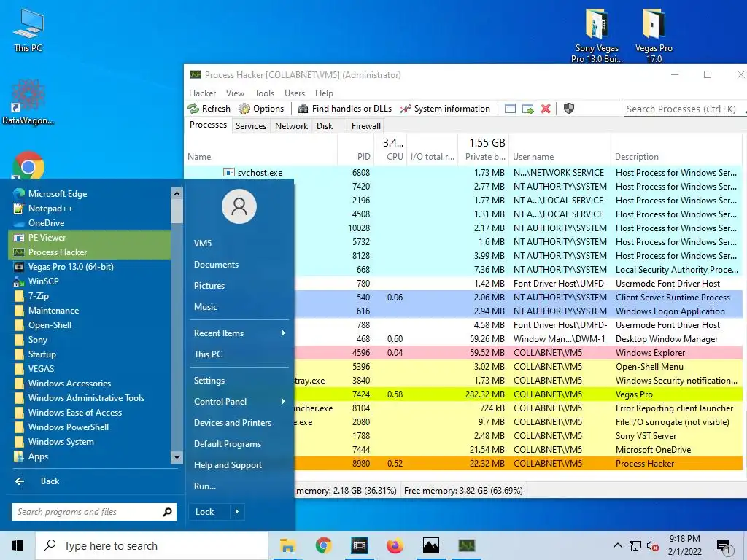747x560 pixels.
Task: Select the Vegas Pro process row
Action: point(519,394)
